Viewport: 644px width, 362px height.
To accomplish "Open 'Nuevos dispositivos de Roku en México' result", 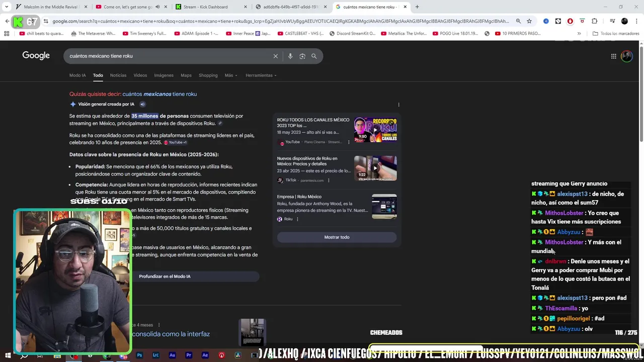I will click(x=307, y=161).
